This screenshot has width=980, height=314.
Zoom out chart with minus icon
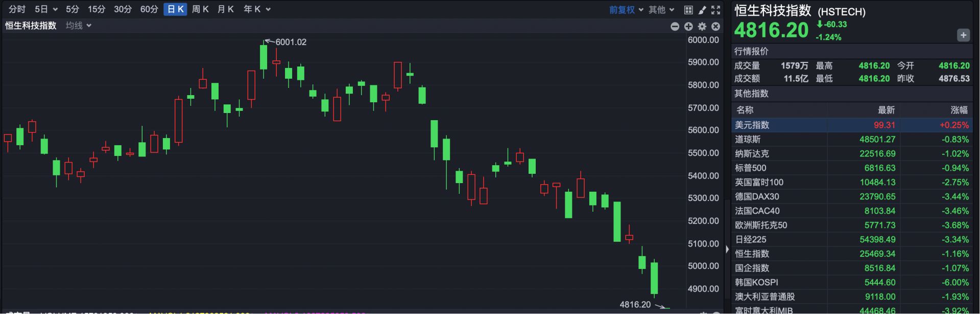coord(675,27)
